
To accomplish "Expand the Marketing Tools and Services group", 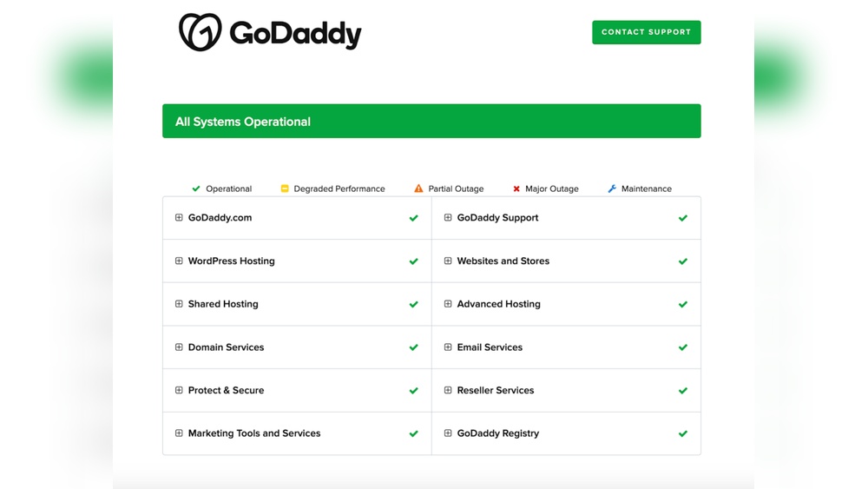I will point(179,433).
